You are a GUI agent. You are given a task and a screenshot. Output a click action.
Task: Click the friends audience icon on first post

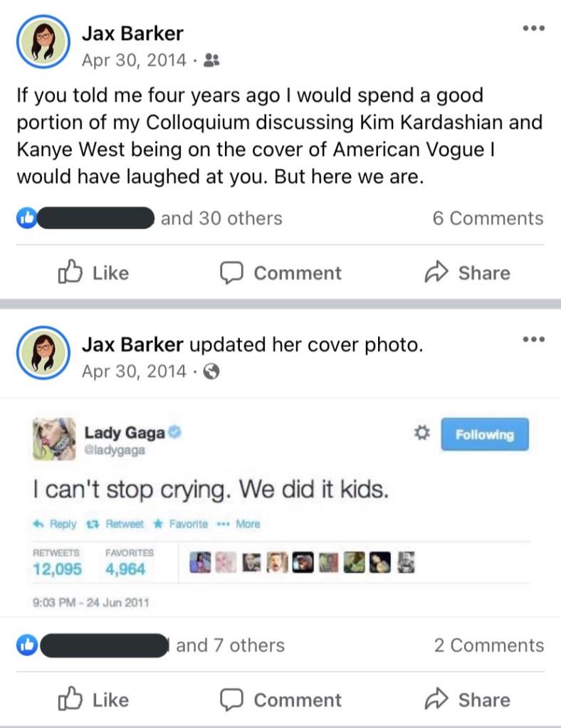click(x=211, y=60)
